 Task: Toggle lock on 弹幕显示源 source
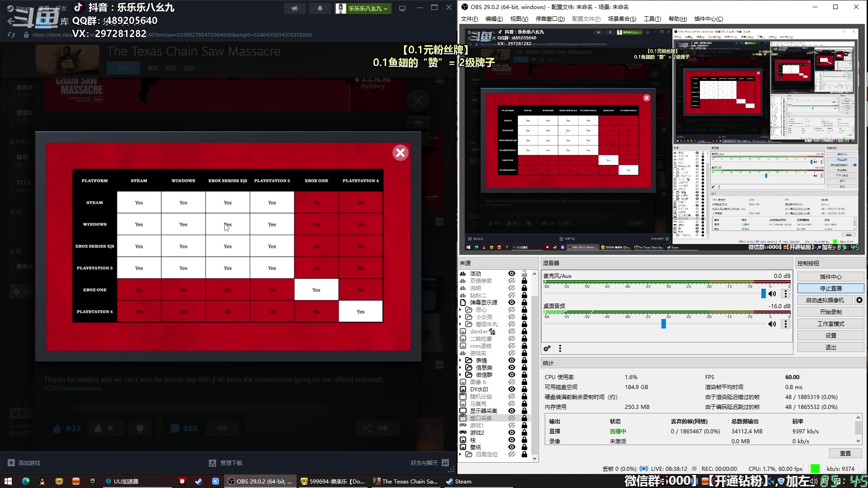pos(524,302)
